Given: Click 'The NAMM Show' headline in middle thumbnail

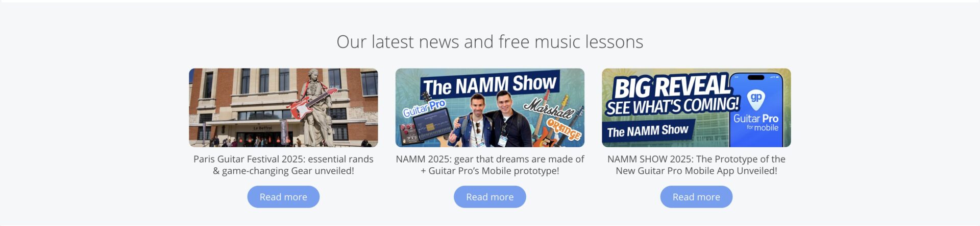Looking at the screenshot, I should click(490, 84).
